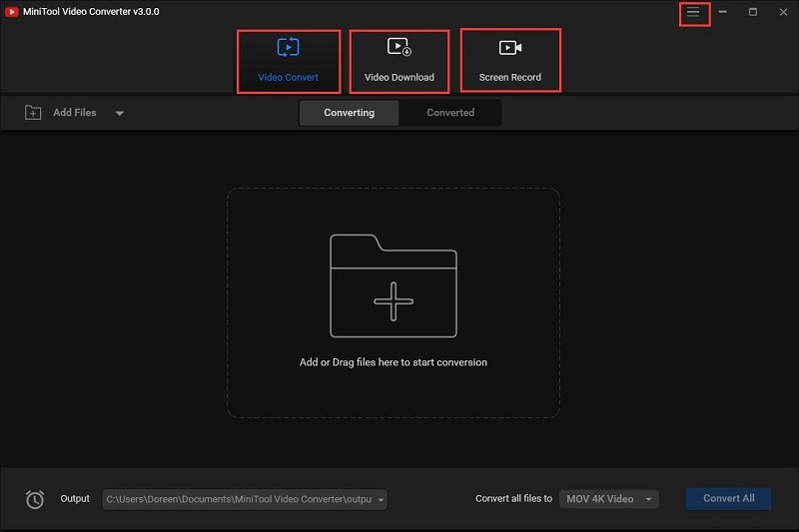Viewport: 799px width, 532px height.
Task: Click the MiniTool Video Converter logo icon
Action: point(11,11)
